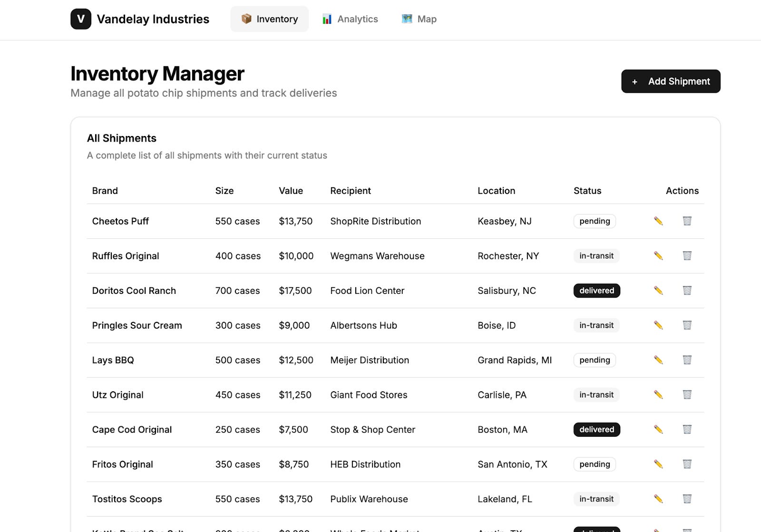The width and height of the screenshot is (761, 532).
Task: Click the Brand column header
Action: coord(105,191)
